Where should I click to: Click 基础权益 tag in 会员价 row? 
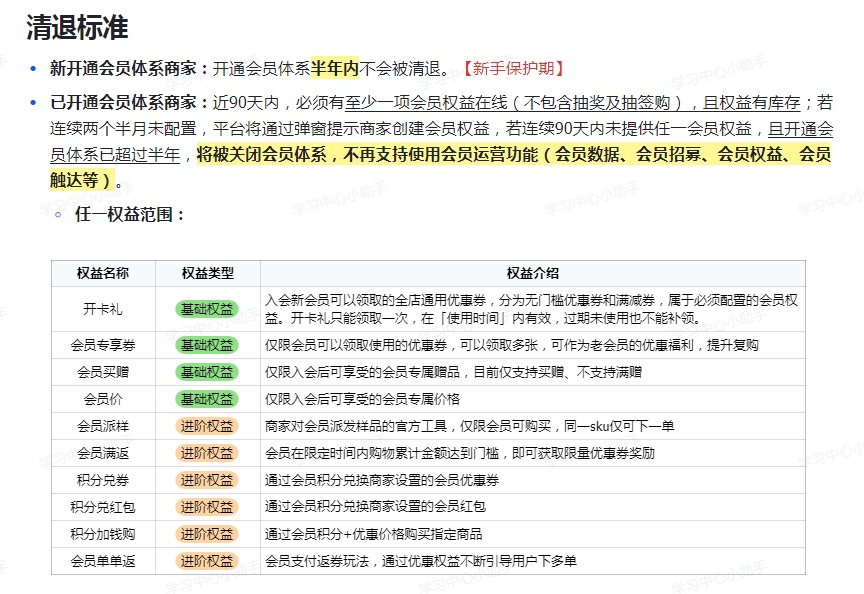point(207,399)
